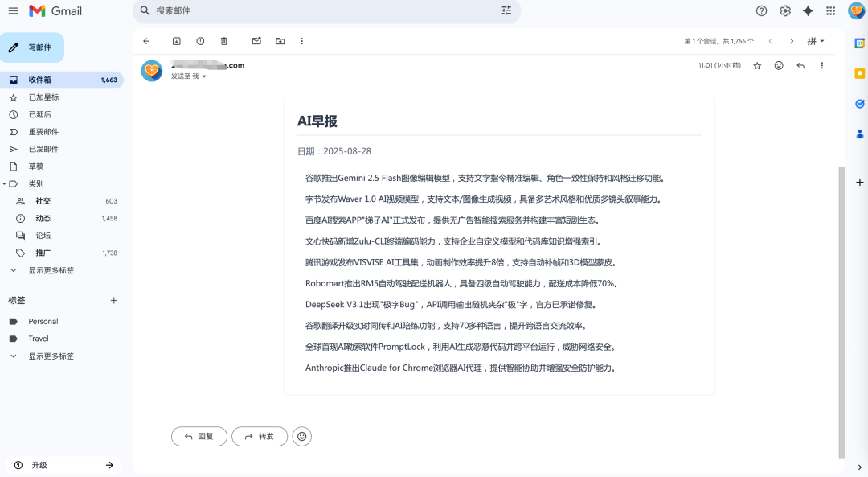Create a new label plus icon
The image size is (868, 477).
tap(113, 300)
